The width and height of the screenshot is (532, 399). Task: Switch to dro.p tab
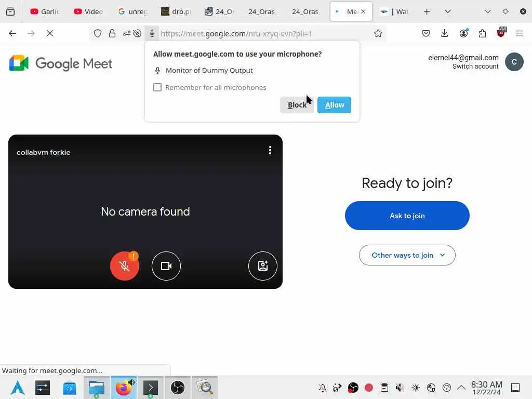point(176,11)
